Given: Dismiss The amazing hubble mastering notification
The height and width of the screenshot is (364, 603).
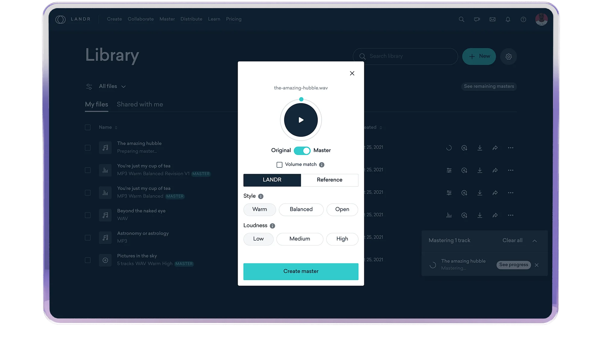Looking at the screenshot, I should [537, 265].
